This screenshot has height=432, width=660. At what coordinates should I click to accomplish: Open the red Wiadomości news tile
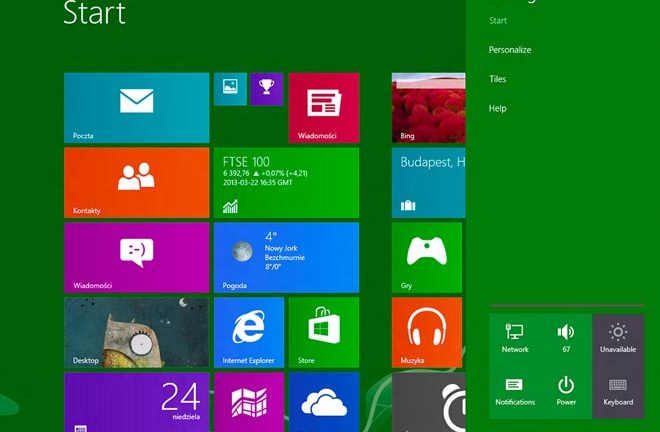click(324, 108)
